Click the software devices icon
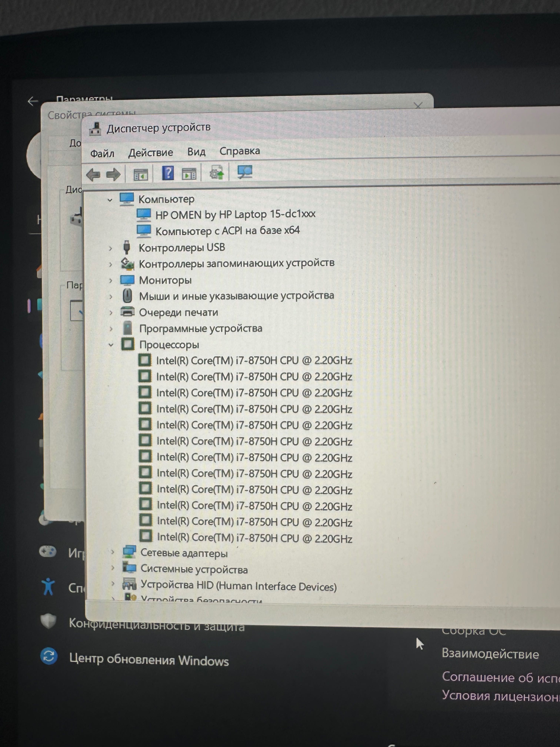Viewport: 560px width, 747px height. [x=128, y=328]
